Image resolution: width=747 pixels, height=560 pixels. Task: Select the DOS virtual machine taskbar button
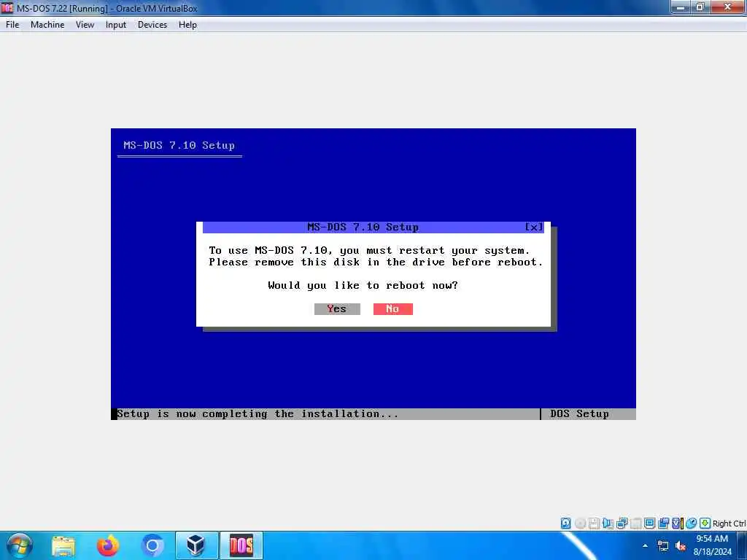pyautogui.click(x=241, y=545)
